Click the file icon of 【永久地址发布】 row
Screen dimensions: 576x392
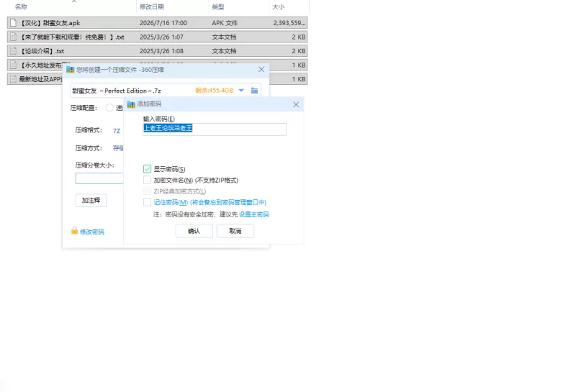(x=13, y=65)
